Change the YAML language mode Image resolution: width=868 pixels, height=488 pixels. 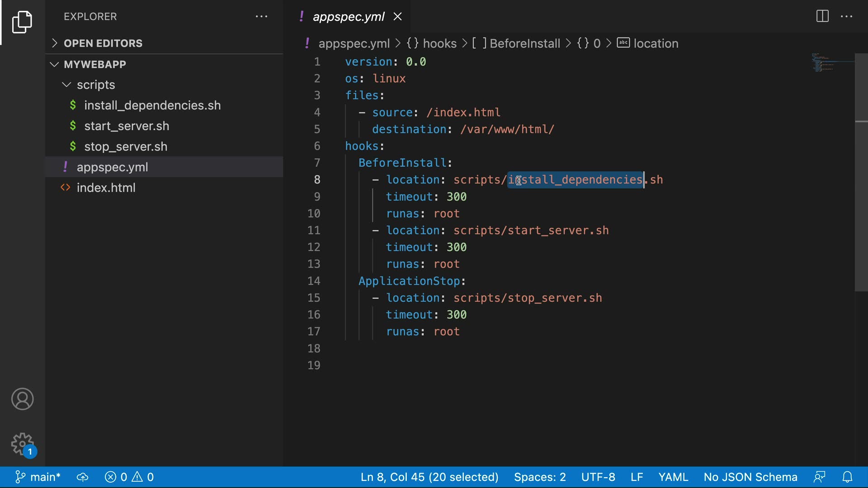point(673,477)
